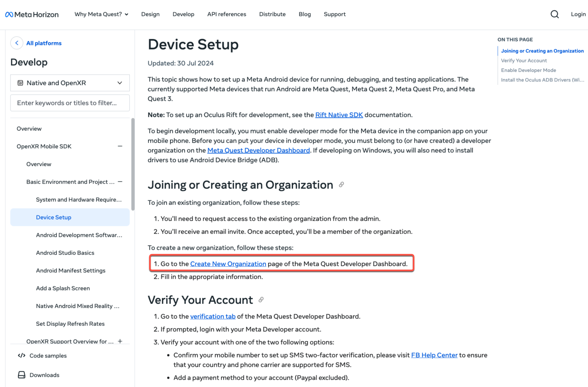Go to the Distribute menu item
The width and height of the screenshot is (588, 387).
point(272,14)
